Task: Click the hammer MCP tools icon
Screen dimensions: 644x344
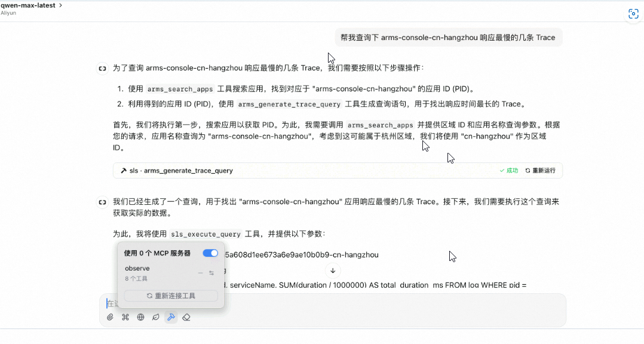Action: tap(171, 317)
